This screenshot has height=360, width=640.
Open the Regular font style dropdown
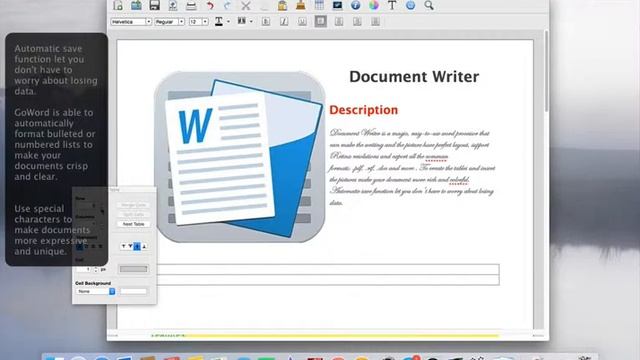(x=169, y=22)
